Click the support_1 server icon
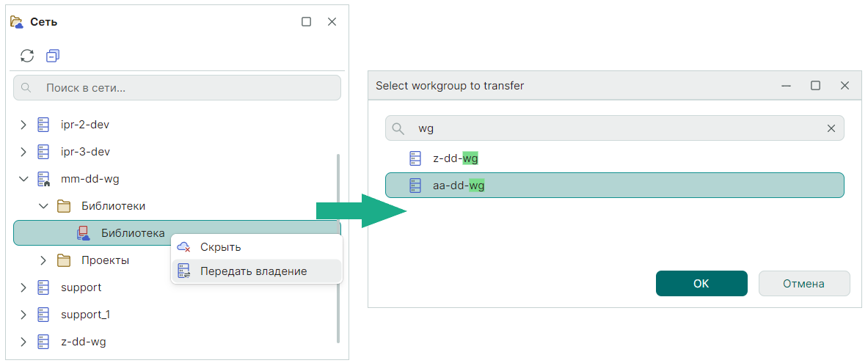 (x=43, y=315)
